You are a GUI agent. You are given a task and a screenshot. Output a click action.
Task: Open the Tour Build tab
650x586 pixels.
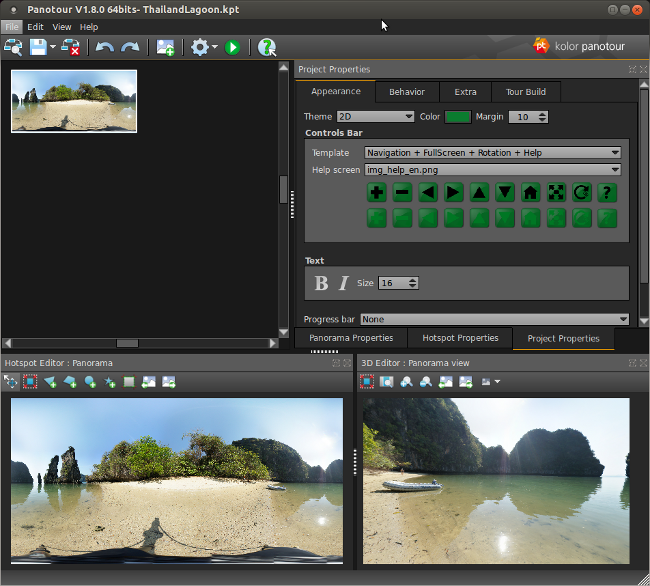(x=525, y=92)
